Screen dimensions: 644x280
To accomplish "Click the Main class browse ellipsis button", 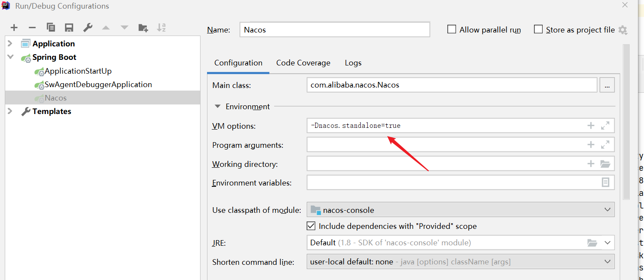I will click(x=607, y=85).
